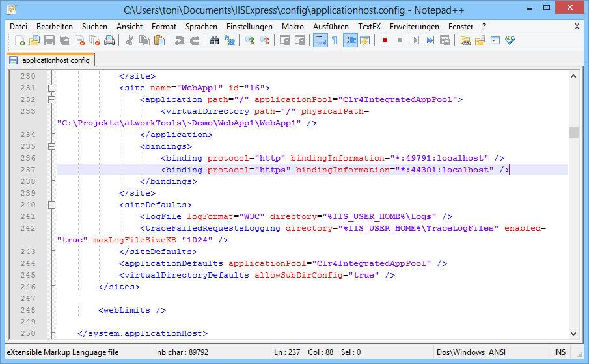Click the Undo arrow icon
Image resolution: width=589 pixels, height=364 pixels.
click(179, 40)
